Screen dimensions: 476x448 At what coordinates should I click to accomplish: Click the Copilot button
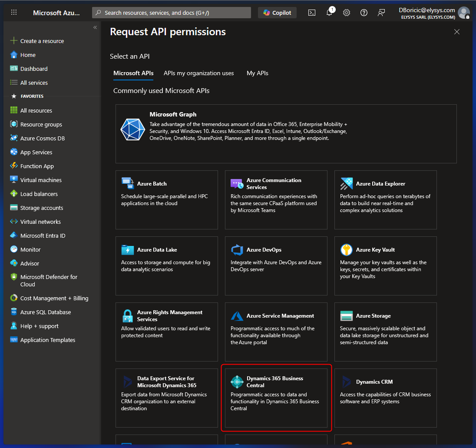pyautogui.click(x=277, y=13)
